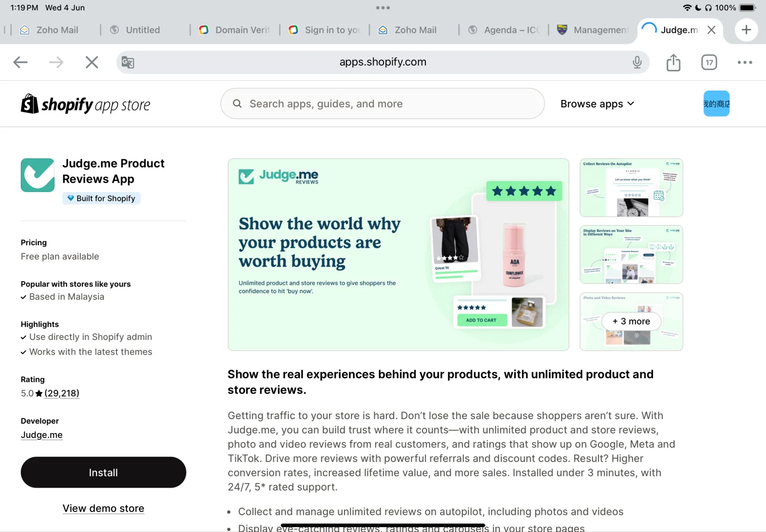The width and height of the screenshot is (766, 532).
Task: Open the 29,218 reviews link
Action: 62,393
